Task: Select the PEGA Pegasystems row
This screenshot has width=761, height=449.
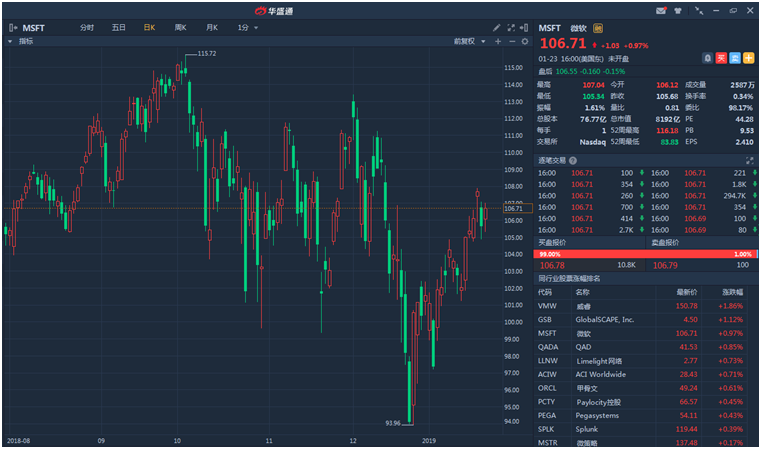Action: pos(645,416)
